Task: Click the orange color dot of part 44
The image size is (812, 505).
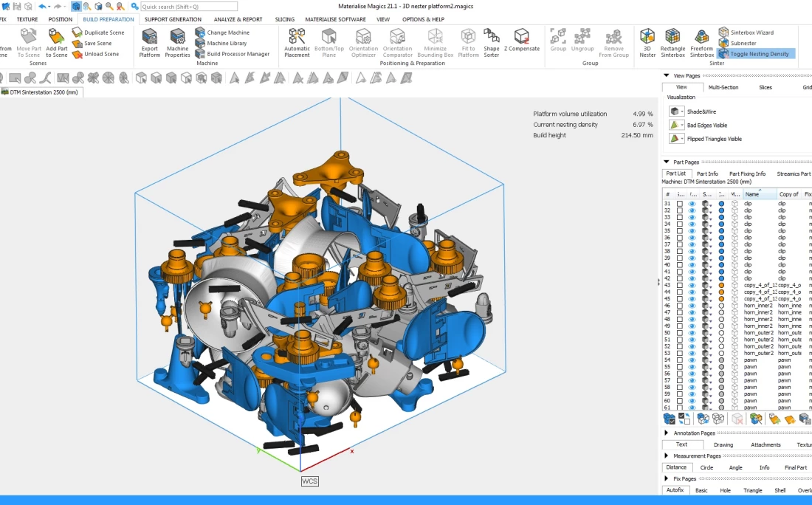Action: coord(721,292)
